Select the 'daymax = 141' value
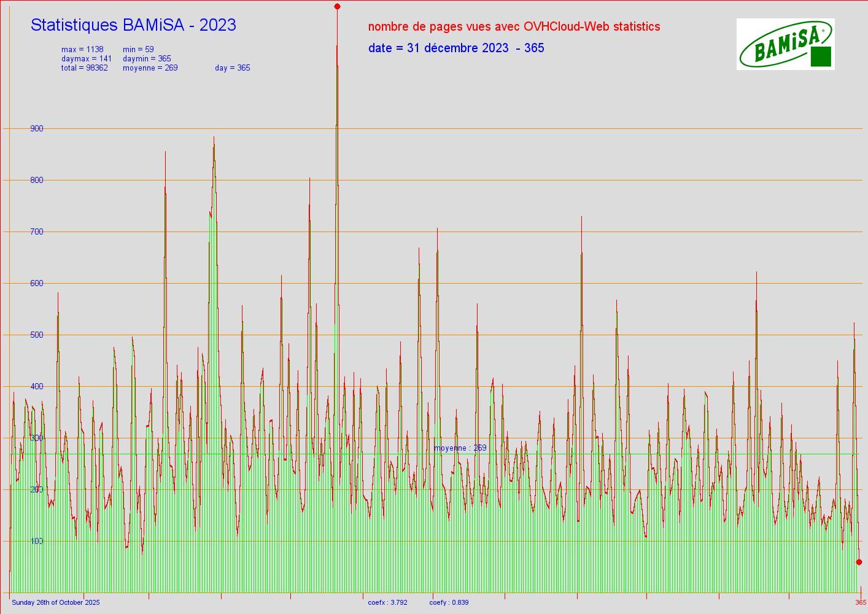The width and height of the screenshot is (868, 614). (86, 59)
